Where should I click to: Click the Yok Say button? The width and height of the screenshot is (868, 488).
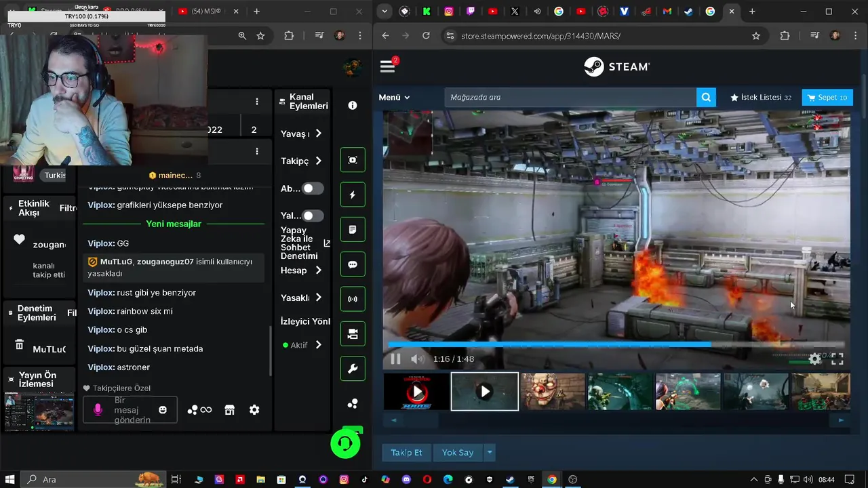tap(458, 453)
